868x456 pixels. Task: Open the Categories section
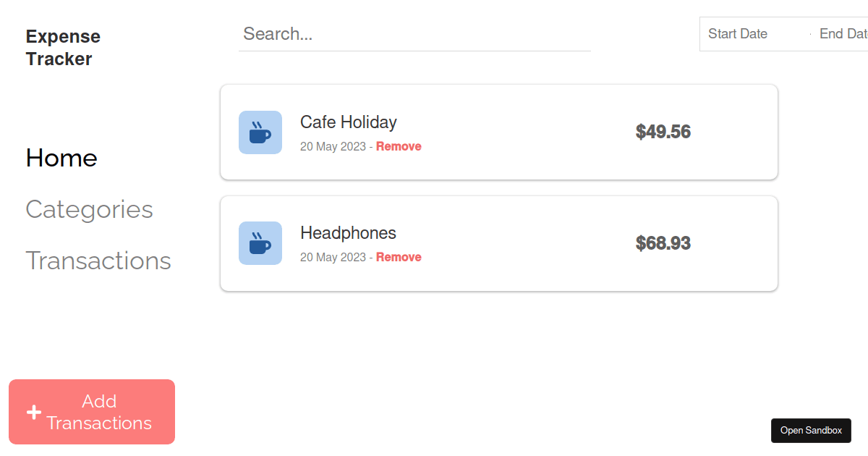[x=89, y=210]
